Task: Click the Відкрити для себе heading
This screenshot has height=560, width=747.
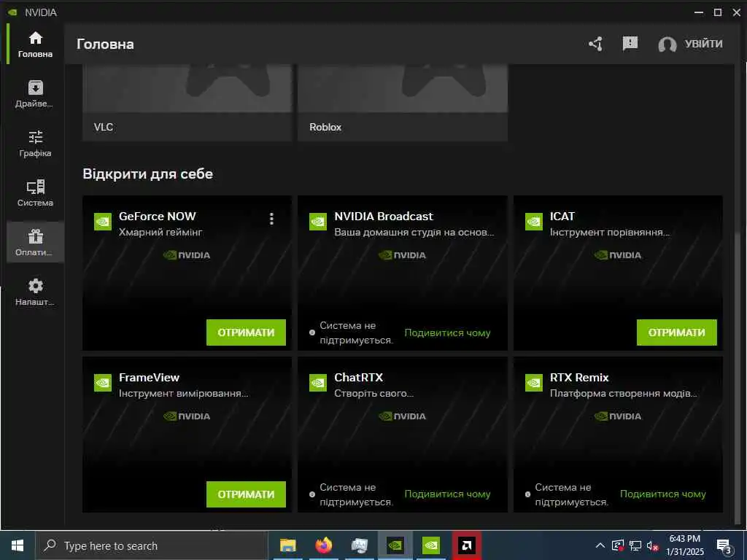Action: pos(147,174)
